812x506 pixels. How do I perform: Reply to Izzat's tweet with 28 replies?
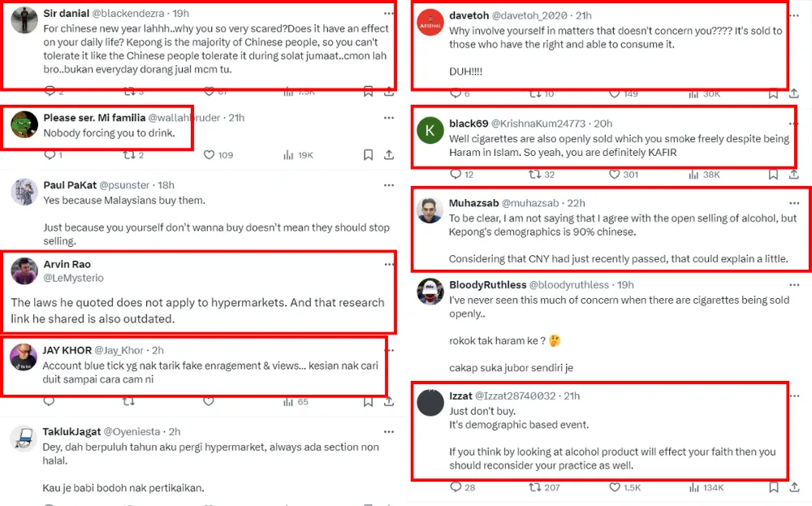[x=456, y=487]
